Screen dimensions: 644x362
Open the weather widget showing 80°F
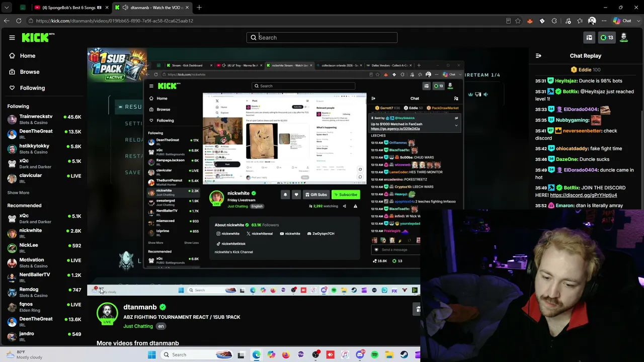click(x=23, y=354)
